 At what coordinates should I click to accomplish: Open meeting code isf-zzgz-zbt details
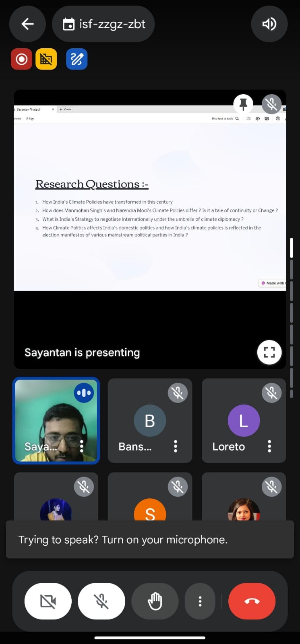(103, 24)
